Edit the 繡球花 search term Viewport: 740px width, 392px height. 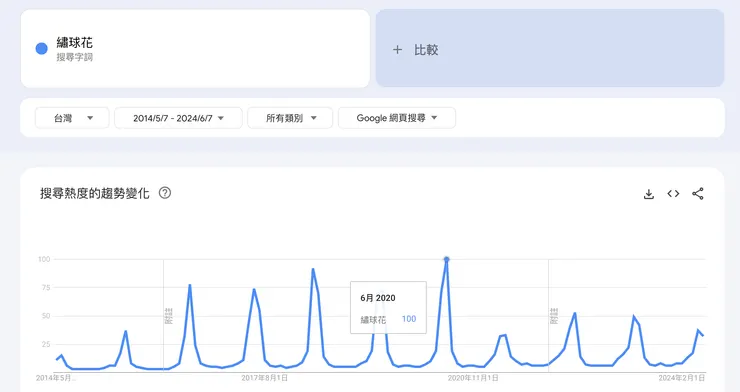click(75, 43)
